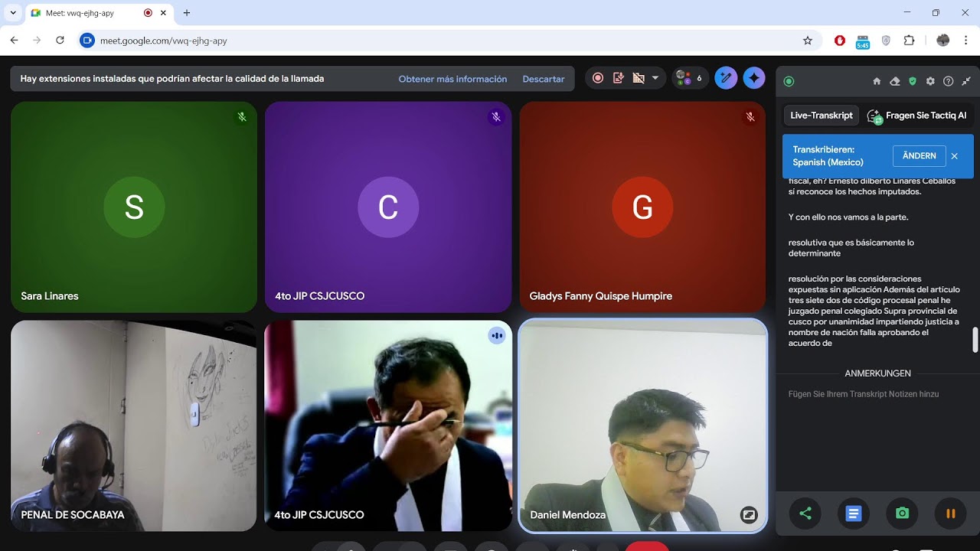
Task: Click the red stop-hand ad blocker extension
Action: point(840,41)
